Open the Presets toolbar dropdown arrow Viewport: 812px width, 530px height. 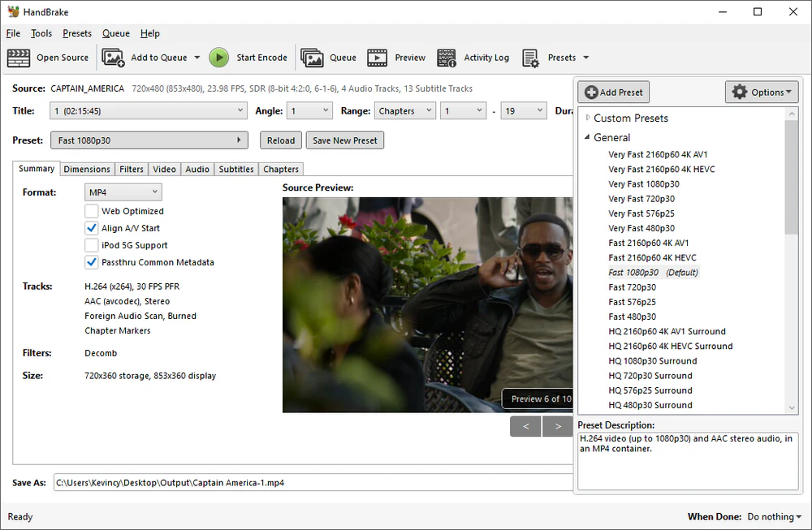click(x=586, y=58)
